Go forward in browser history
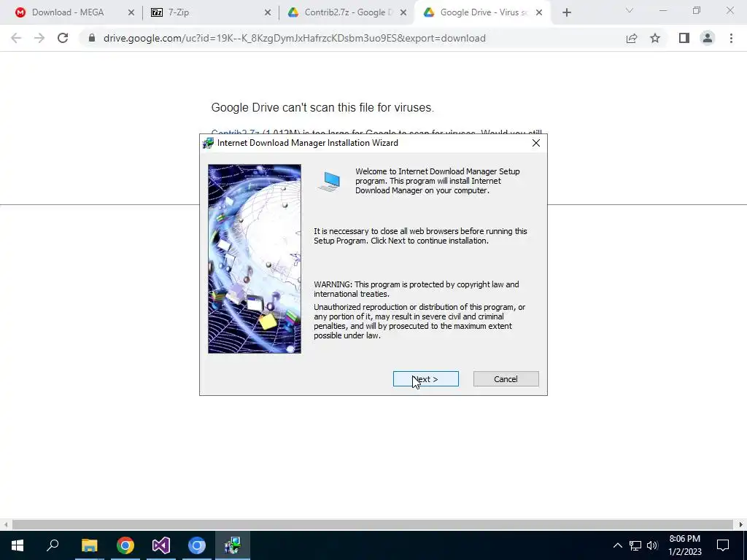This screenshot has width=747, height=560. pos(39,38)
